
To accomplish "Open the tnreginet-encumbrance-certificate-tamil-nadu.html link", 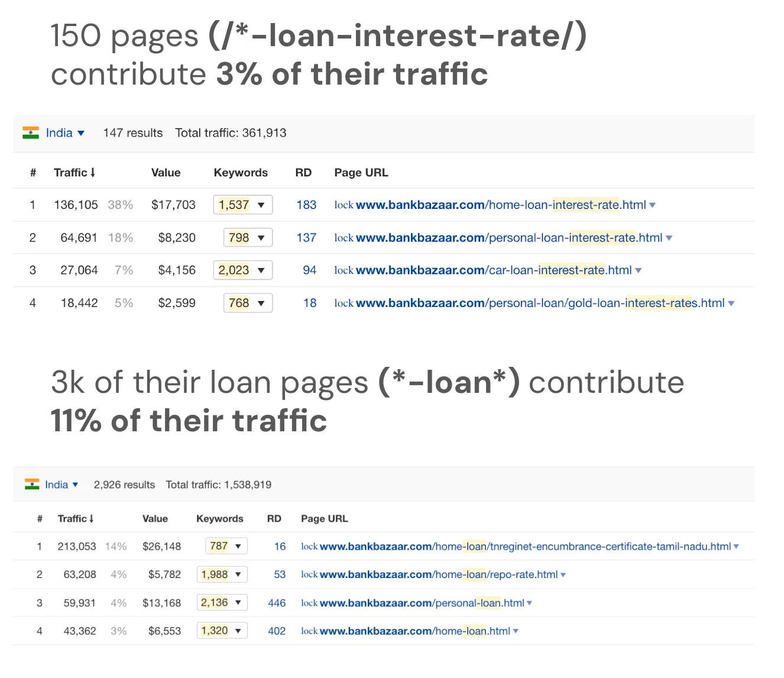I will tap(525, 547).
